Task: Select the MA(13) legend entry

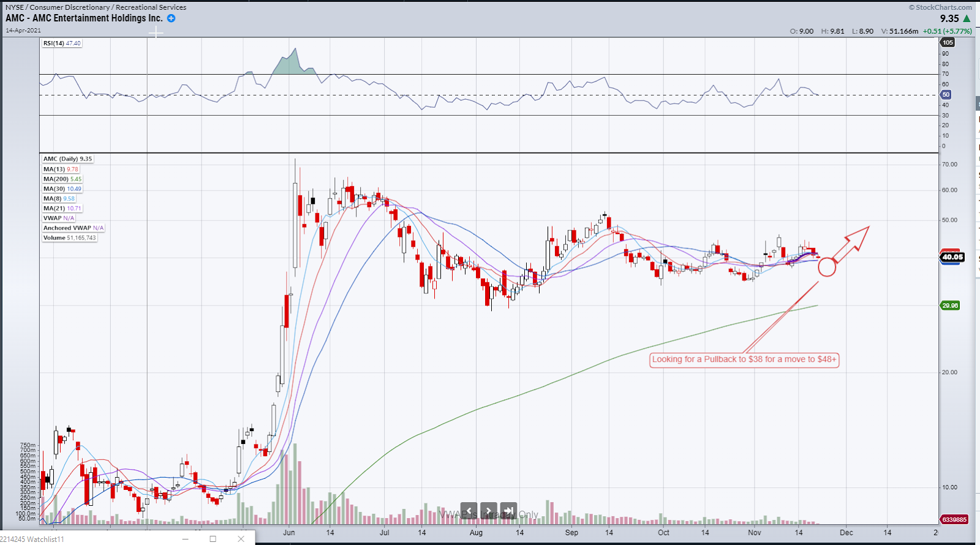Action: (x=61, y=169)
